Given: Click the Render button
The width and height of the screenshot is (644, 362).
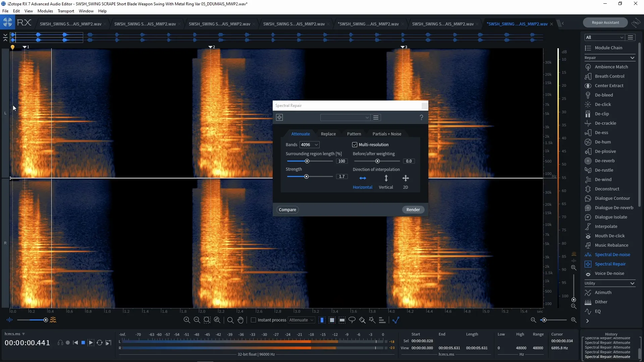Looking at the screenshot, I should 413,209.
